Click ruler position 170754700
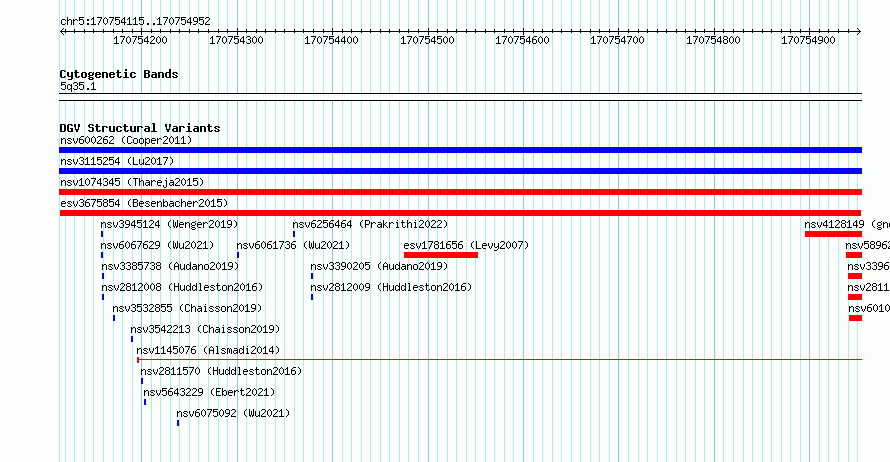The image size is (890, 462). 618,40
